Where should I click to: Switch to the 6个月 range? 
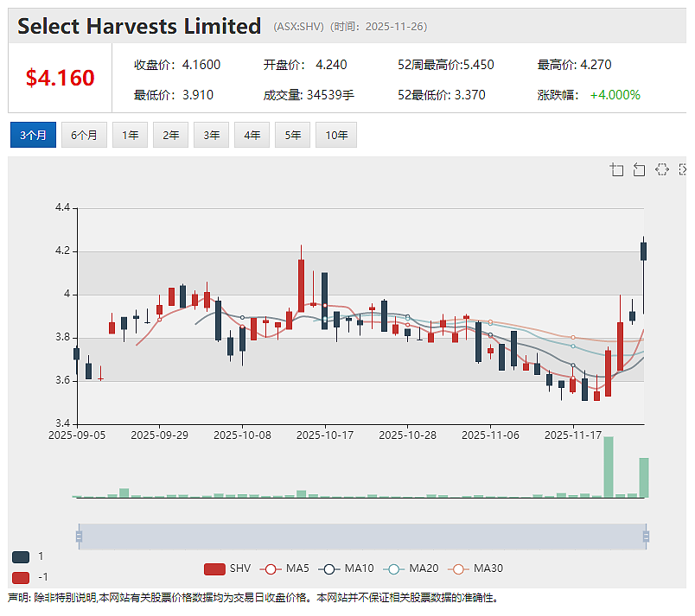point(84,135)
